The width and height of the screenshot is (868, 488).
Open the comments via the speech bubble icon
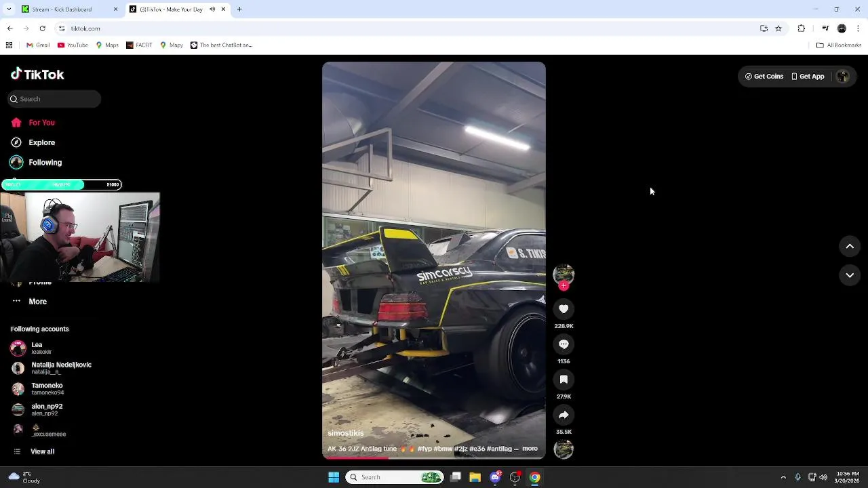click(x=564, y=344)
